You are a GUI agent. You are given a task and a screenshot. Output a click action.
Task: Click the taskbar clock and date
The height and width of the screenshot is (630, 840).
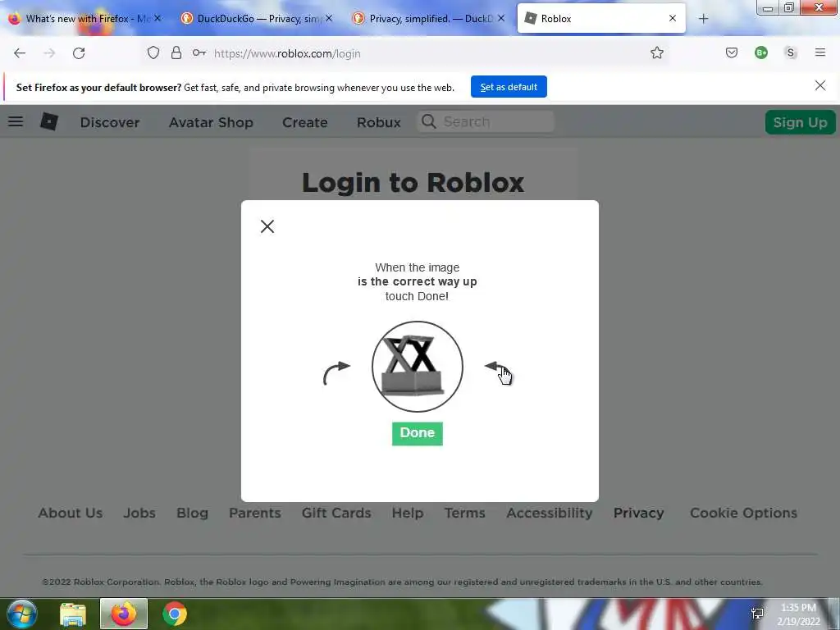pyautogui.click(x=799, y=614)
